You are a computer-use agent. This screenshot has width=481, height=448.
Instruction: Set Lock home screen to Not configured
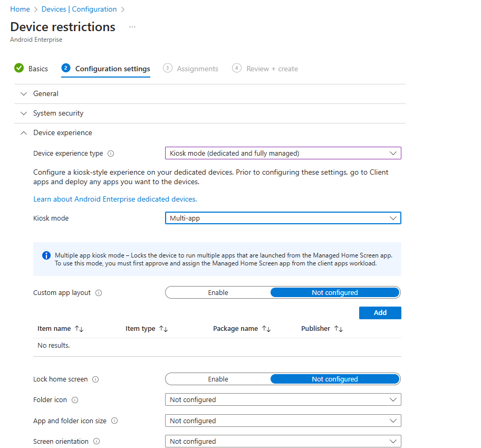[334, 379]
